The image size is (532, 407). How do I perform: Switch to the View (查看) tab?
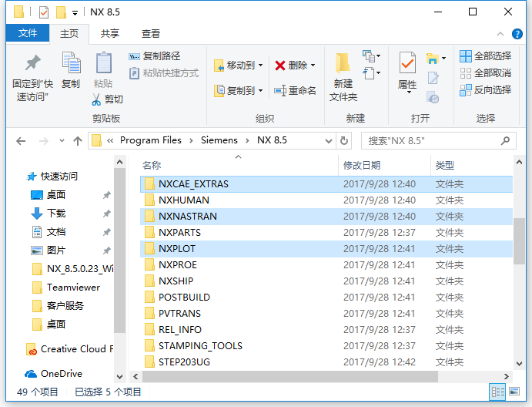(151, 34)
